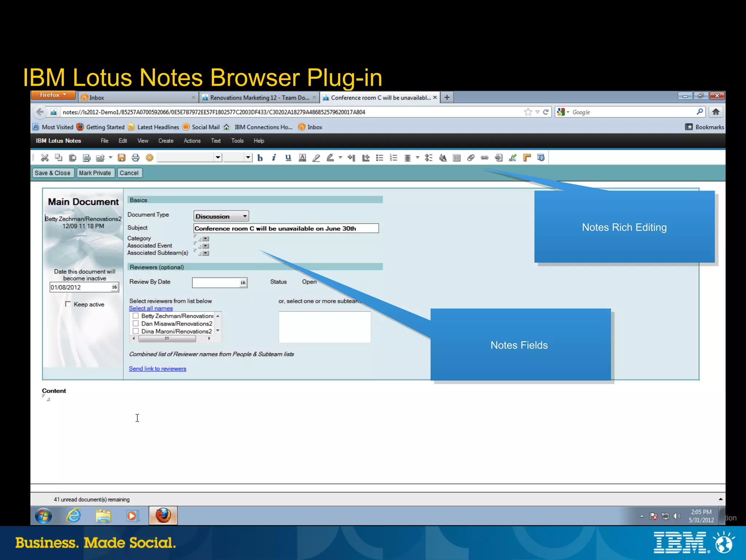Open the highlighter color dropdown arrow
This screenshot has width=746, height=560.
[340, 158]
